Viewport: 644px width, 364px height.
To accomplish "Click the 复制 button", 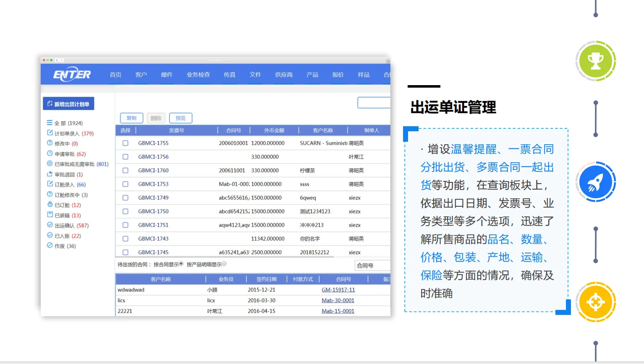I will point(131,118).
